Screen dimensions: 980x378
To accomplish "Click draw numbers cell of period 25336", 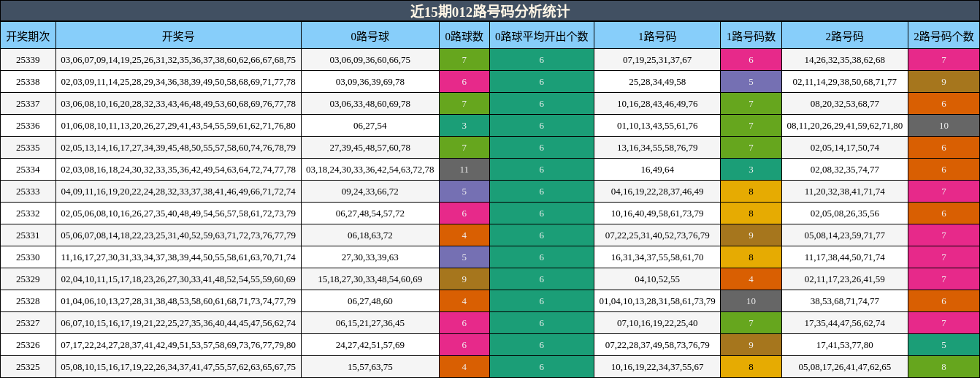I will [178, 126].
